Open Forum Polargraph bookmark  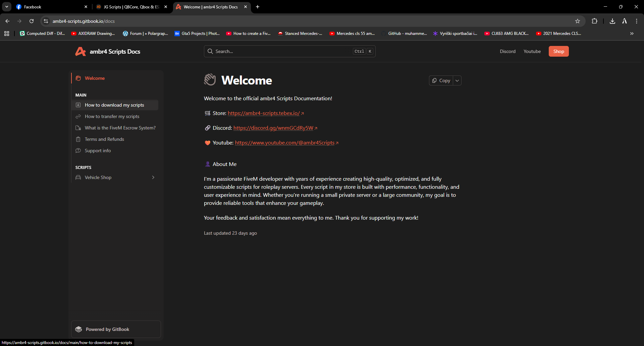click(145, 34)
